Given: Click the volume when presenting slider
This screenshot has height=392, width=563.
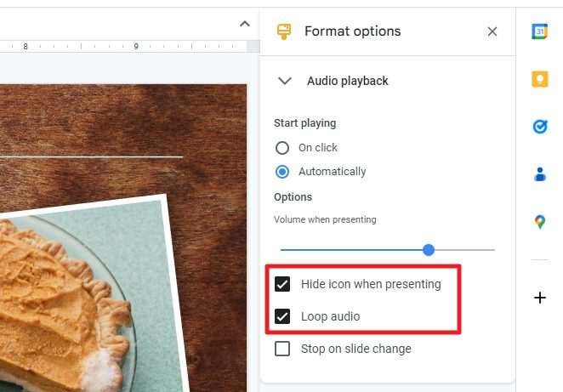Looking at the screenshot, I should coord(388,250).
